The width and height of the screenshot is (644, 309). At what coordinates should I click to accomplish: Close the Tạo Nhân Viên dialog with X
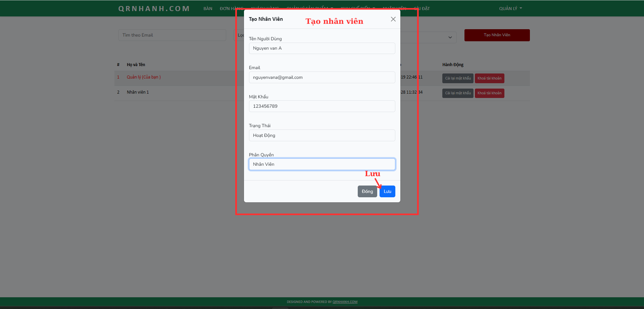(393, 19)
